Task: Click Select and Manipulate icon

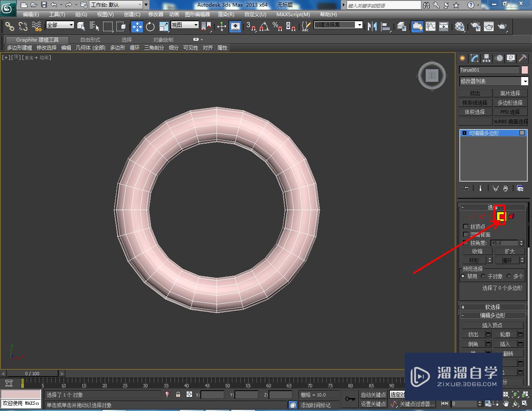Action: pyautogui.click(x=222, y=27)
